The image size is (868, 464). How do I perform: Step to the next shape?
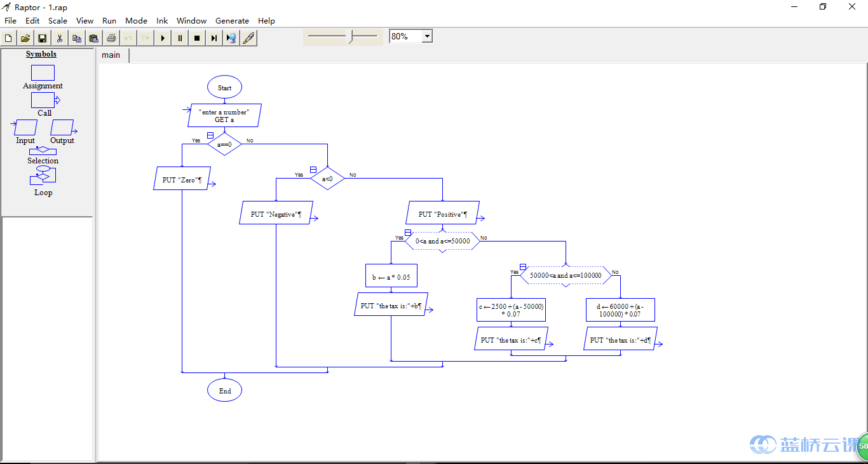coord(214,38)
